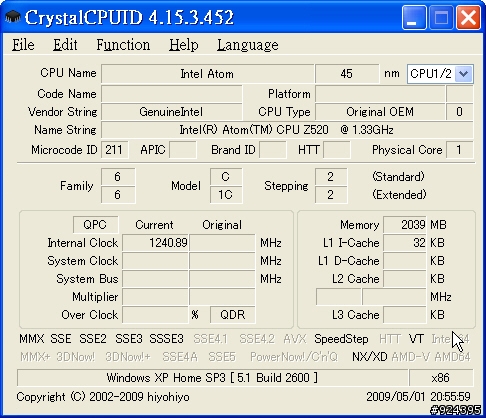Click the CrystalCPUID chip icon in title bar
The width and height of the screenshot is (486, 418).
pyautogui.click(x=13, y=17)
